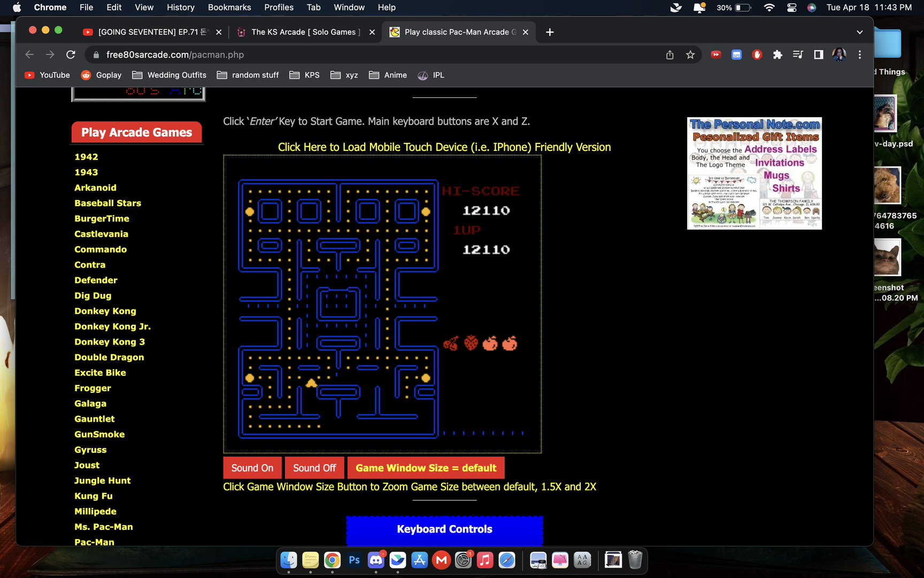Expand the Anime bookmark folder
Viewport: 924px width, 578px height.
388,75
